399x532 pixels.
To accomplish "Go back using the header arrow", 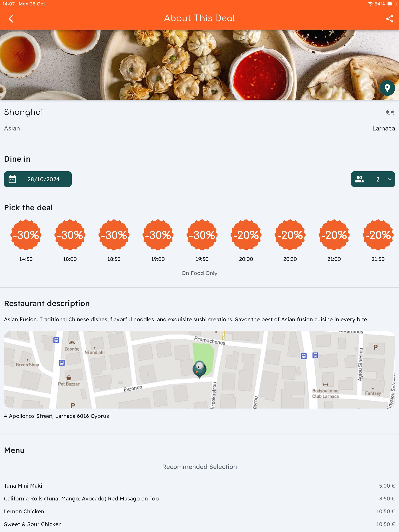I will click(11, 18).
